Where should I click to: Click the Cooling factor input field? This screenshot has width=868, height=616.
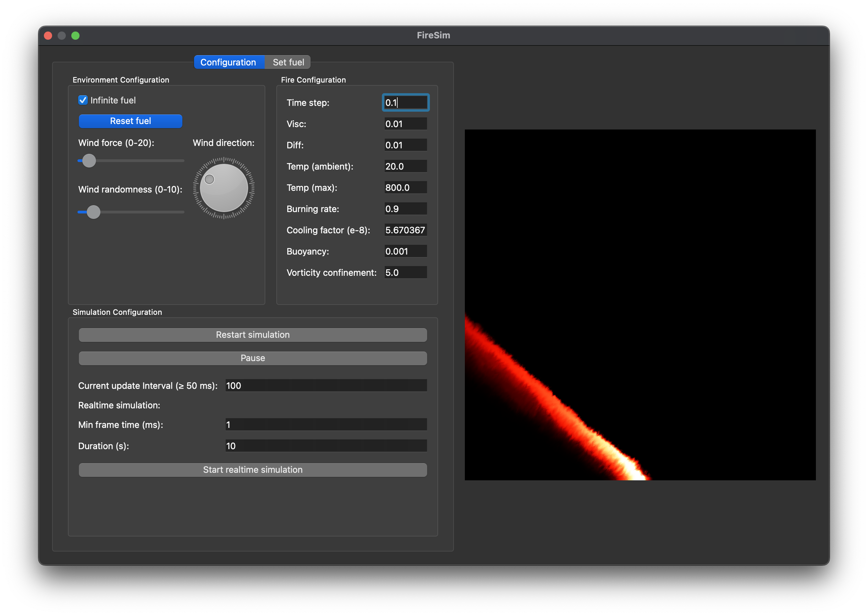405,230
